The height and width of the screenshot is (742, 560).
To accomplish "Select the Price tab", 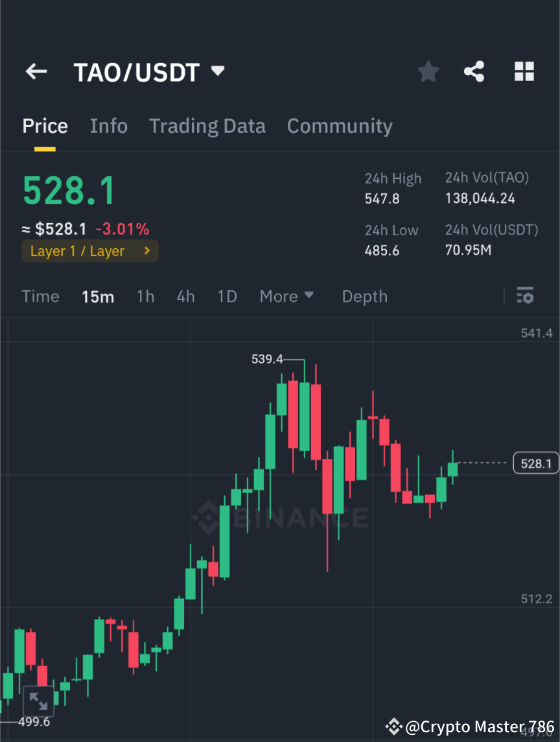I will pos(45,125).
